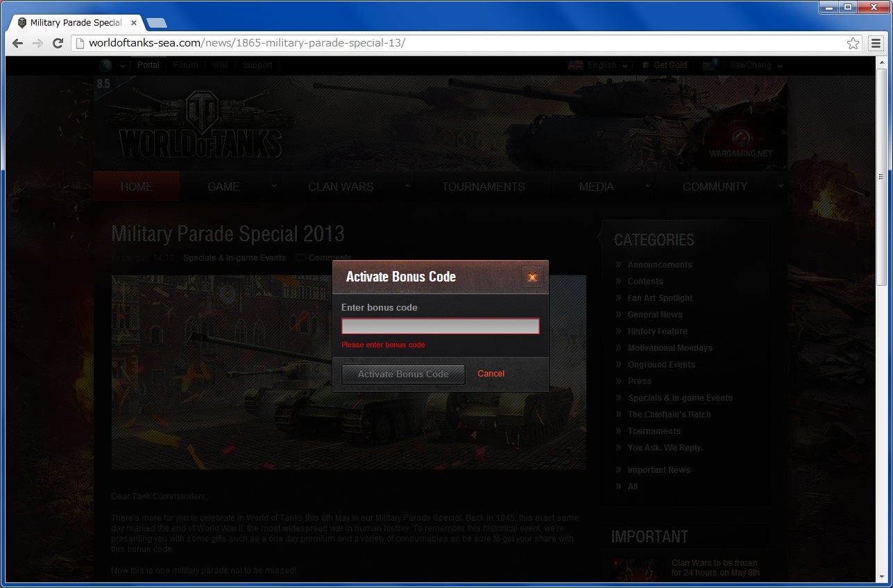Image resolution: width=893 pixels, height=588 pixels.
Task: Expand the region dropdown arrow next to globe
Action: (x=123, y=66)
